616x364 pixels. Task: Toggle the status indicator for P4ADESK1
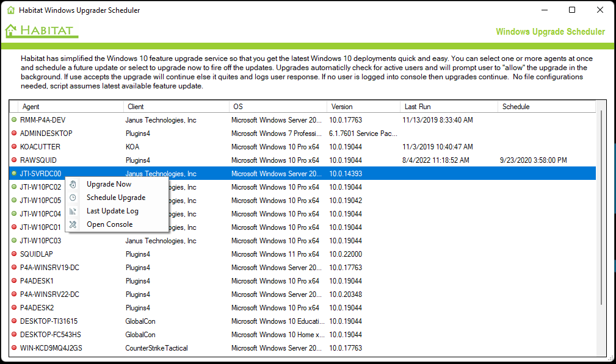pos(13,280)
